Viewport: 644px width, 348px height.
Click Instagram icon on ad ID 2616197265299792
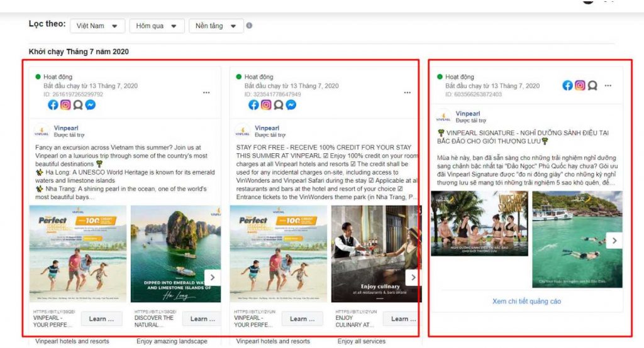tap(65, 105)
